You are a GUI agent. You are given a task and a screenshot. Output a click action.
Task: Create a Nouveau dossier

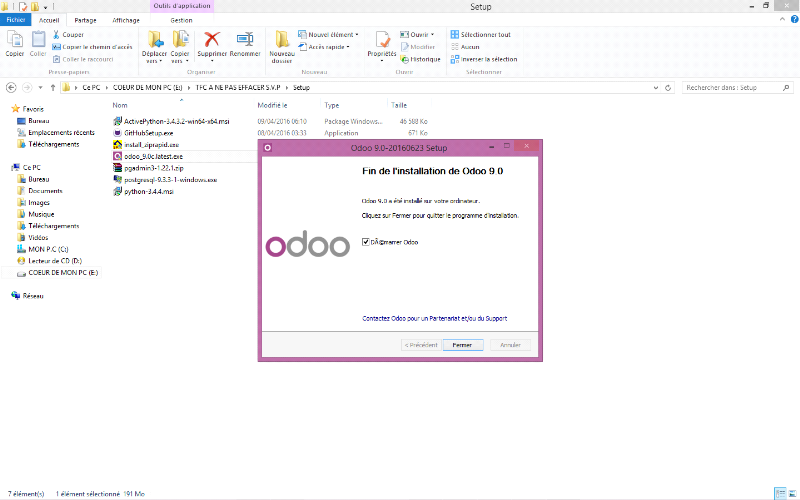point(282,46)
